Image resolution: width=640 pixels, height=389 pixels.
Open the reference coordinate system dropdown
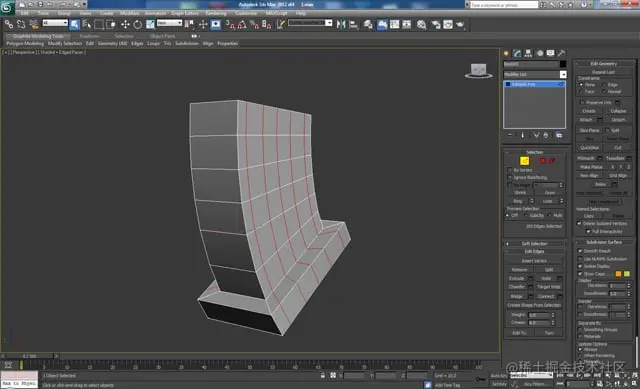tap(169, 23)
